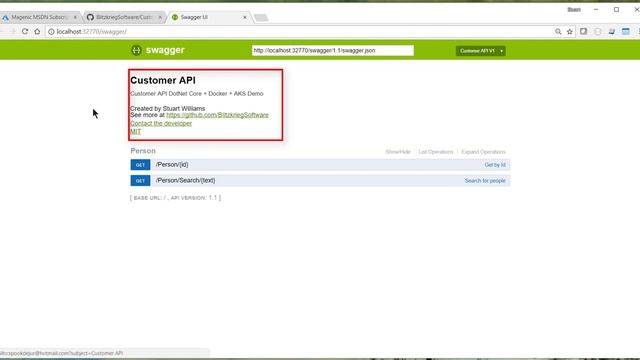640x360 pixels.
Task: Open the github.com/BlitzkriegSoftware link
Action: pos(218,115)
